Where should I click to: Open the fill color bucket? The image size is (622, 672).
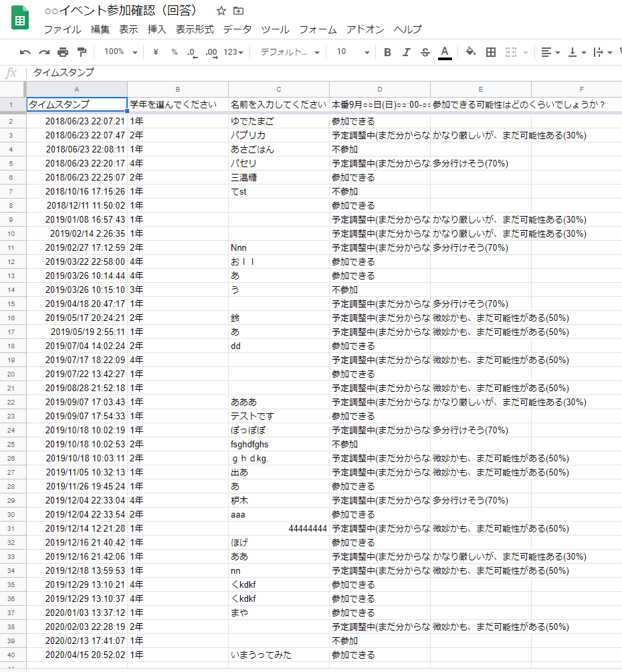click(x=471, y=52)
